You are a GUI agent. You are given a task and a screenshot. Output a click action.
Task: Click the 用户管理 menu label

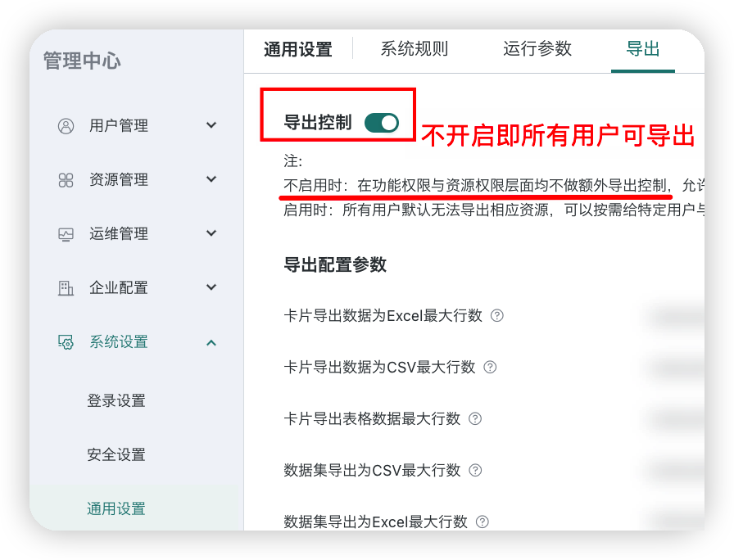pyautogui.click(x=119, y=126)
